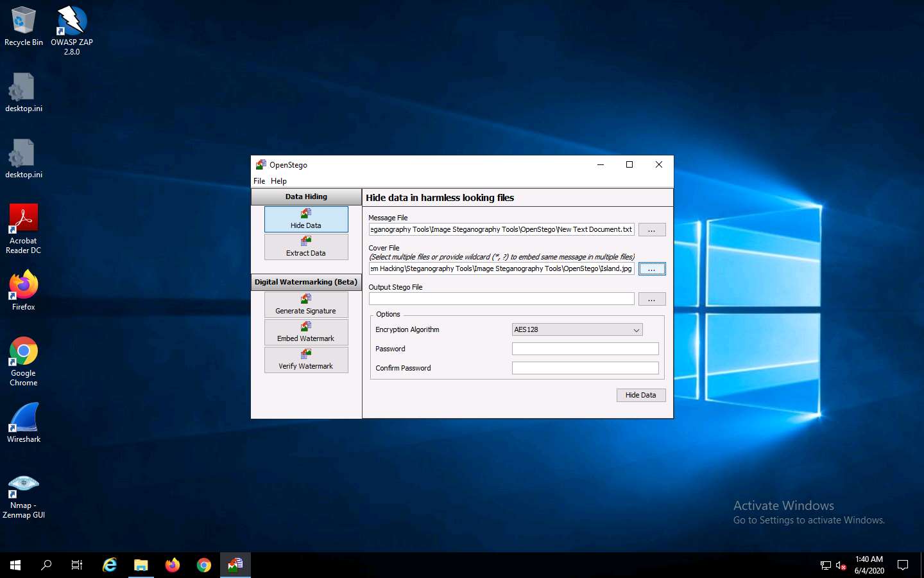
Task: Open Task View on the taskbar
Action: (x=77, y=565)
